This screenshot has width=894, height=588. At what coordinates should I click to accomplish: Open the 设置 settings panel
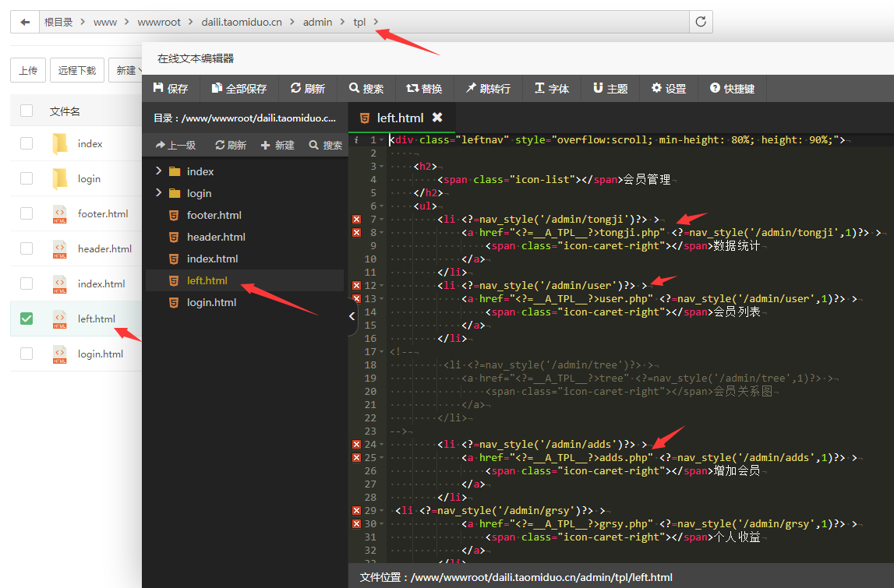point(669,88)
